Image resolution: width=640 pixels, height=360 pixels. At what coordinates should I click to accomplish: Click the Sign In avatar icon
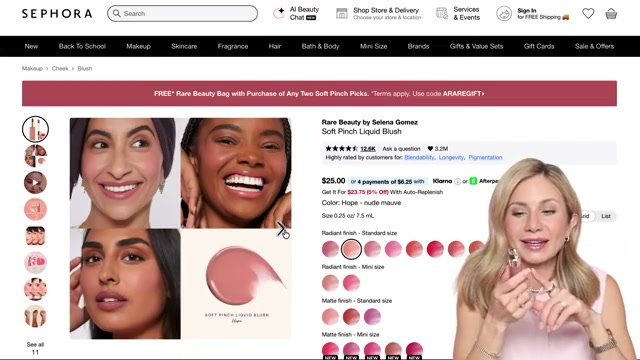(x=504, y=13)
